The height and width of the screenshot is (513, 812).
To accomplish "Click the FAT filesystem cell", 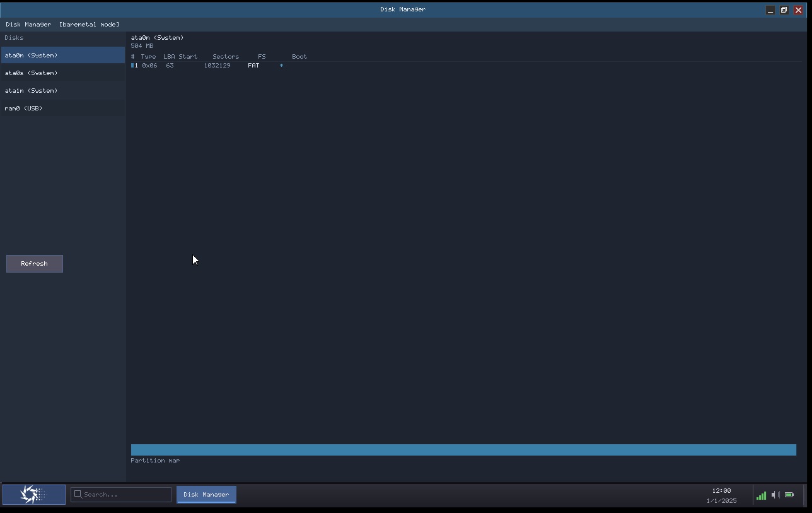I will (253, 66).
